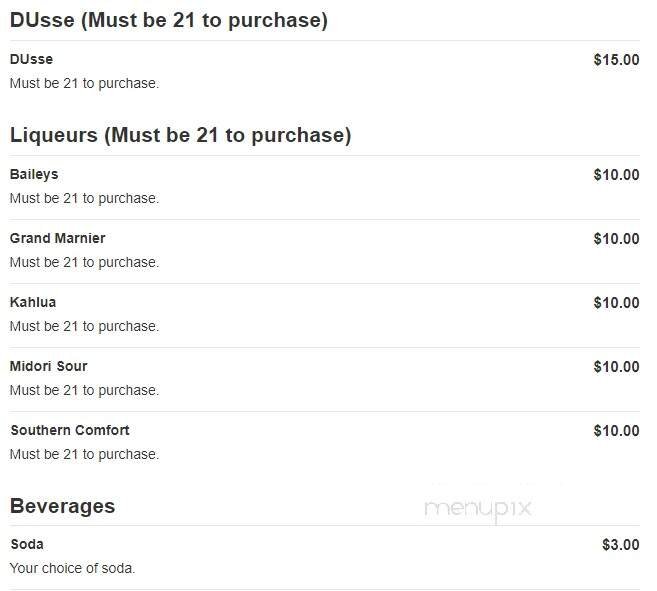The width and height of the screenshot is (657, 591).
Task: Click the Southern Comfort $10.00 price
Action: [x=615, y=431]
